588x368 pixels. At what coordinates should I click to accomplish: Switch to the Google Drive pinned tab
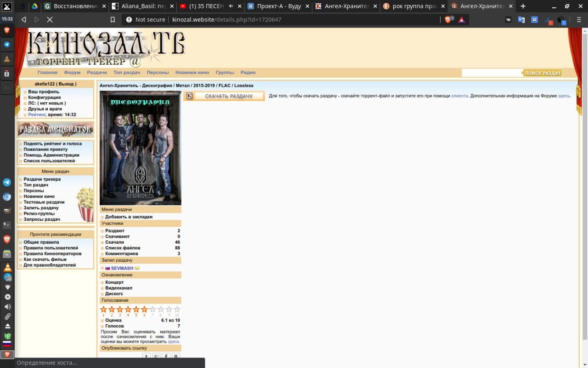(34, 6)
